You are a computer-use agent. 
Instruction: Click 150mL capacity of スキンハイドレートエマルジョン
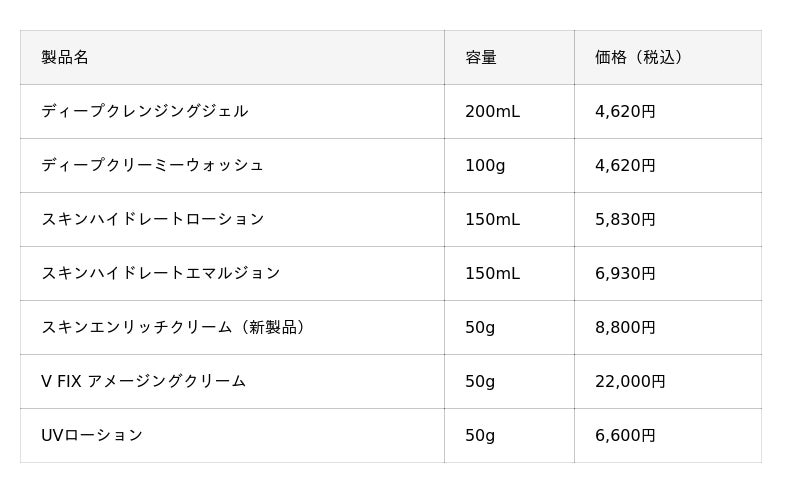pos(492,273)
